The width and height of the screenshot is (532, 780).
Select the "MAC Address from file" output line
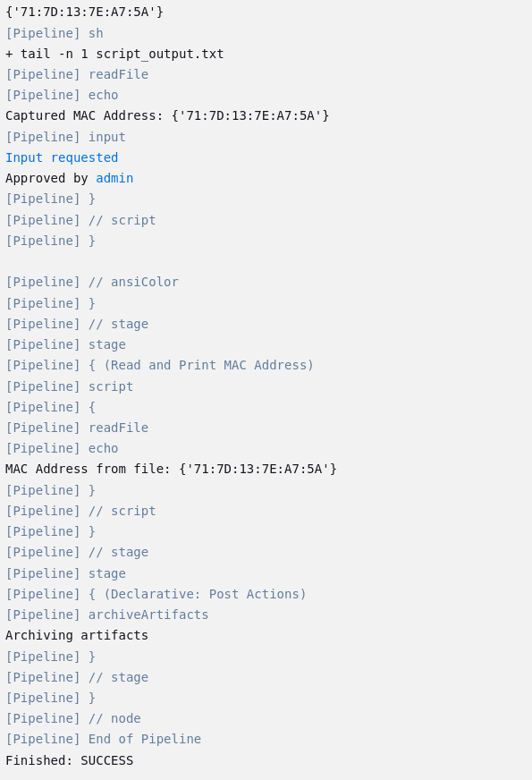click(x=171, y=469)
